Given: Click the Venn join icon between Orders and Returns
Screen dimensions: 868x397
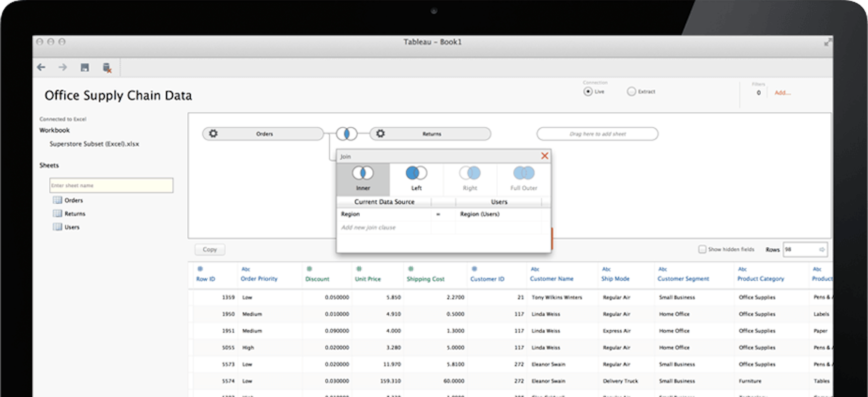Looking at the screenshot, I should [346, 134].
